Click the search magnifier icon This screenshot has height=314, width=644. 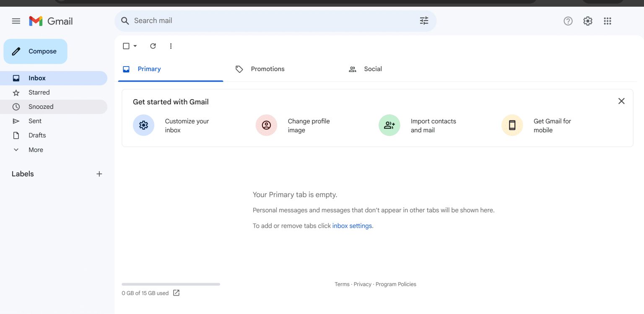click(125, 21)
